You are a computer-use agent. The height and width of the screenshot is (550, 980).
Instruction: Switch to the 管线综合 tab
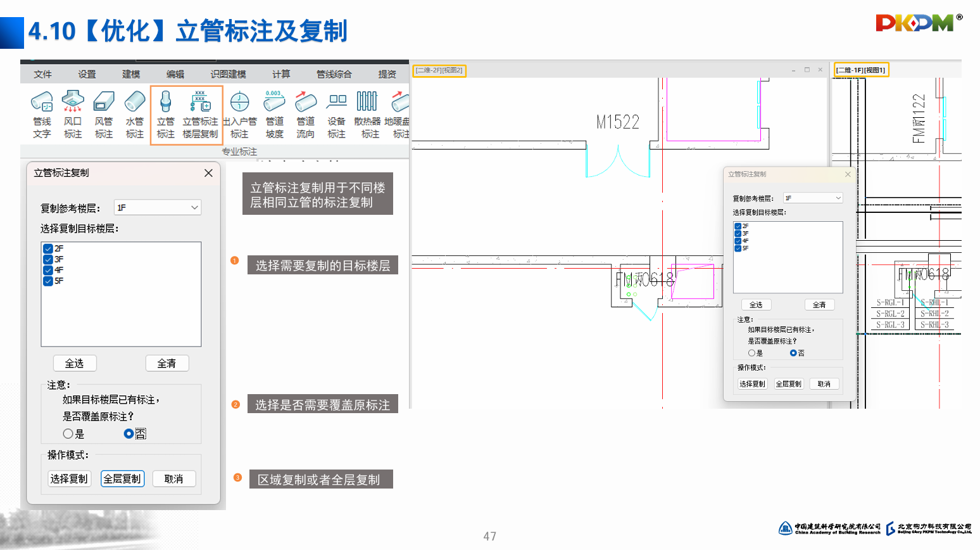(x=334, y=74)
